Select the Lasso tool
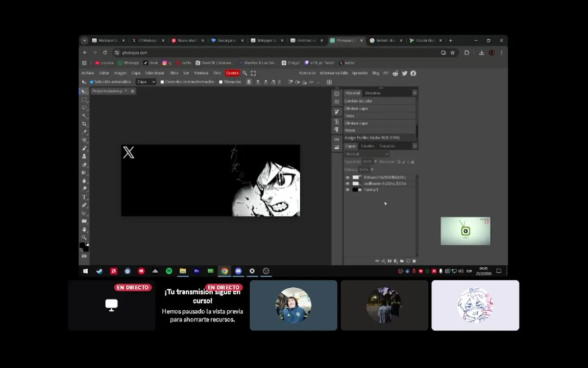 (x=84, y=108)
